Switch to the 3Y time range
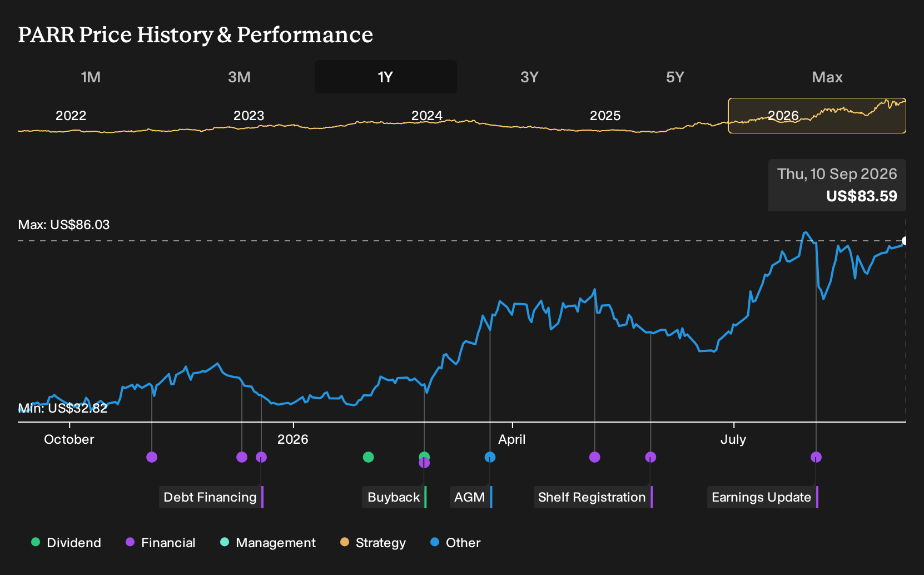 coord(529,77)
